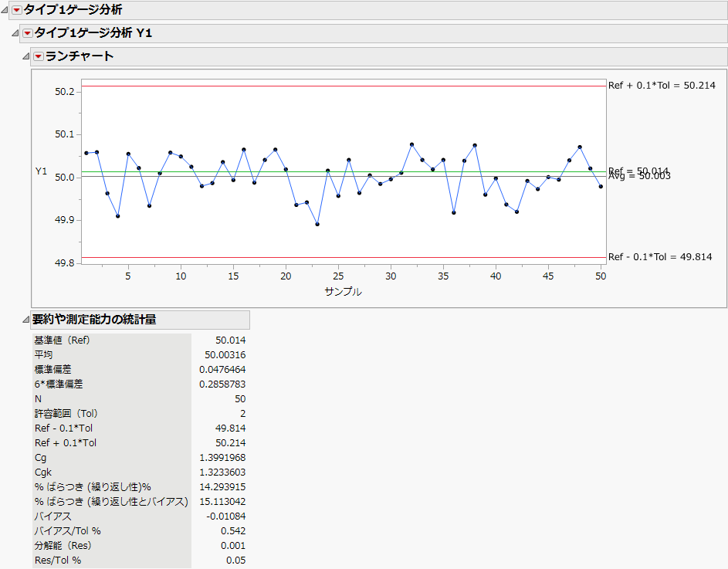Collapse the タイプ1ゲージ分析 Y1 section disclosure triangle
The height and width of the screenshot is (569, 728).
(15, 33)
